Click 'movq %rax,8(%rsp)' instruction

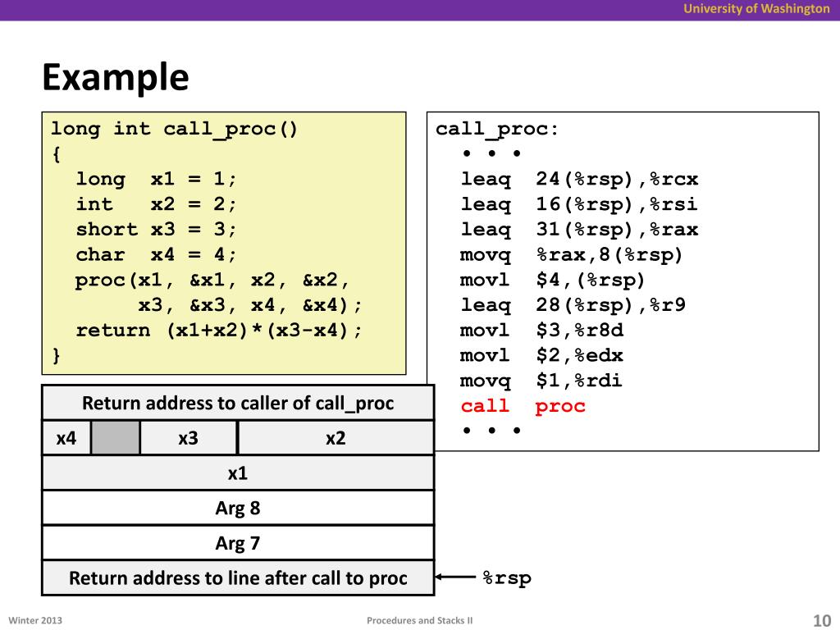coord(572,254)
